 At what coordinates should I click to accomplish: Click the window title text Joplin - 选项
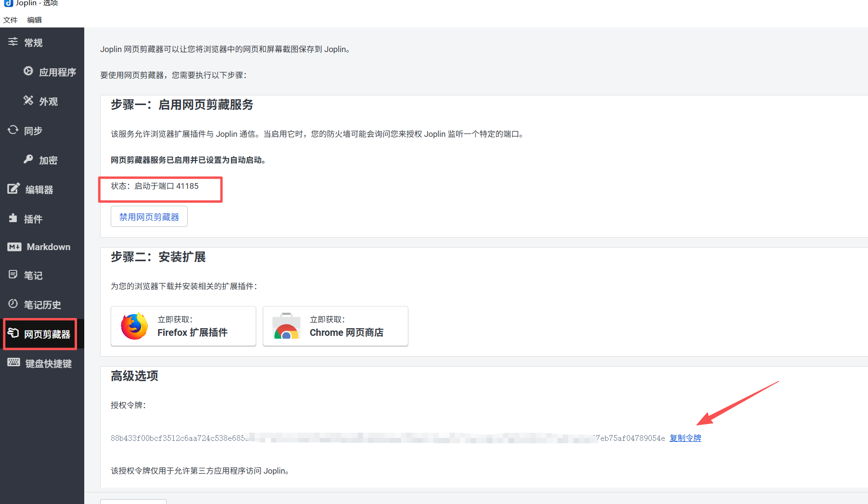tap(37, 3)
